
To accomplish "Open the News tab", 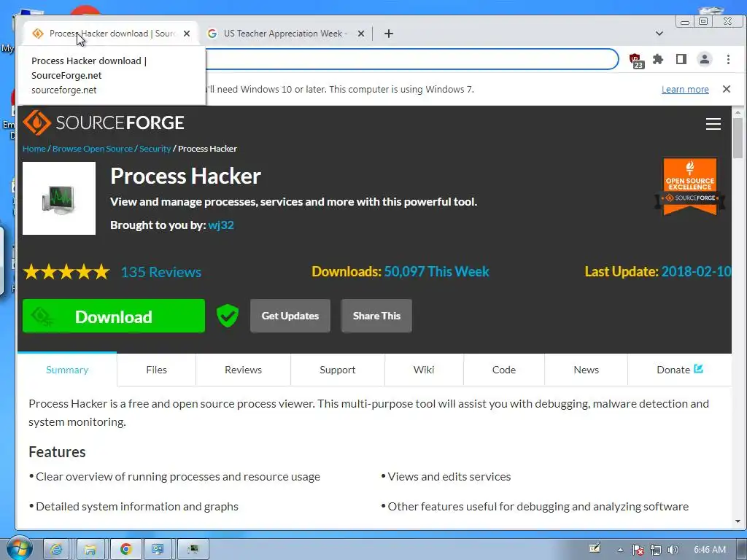I will pos(586,370).
